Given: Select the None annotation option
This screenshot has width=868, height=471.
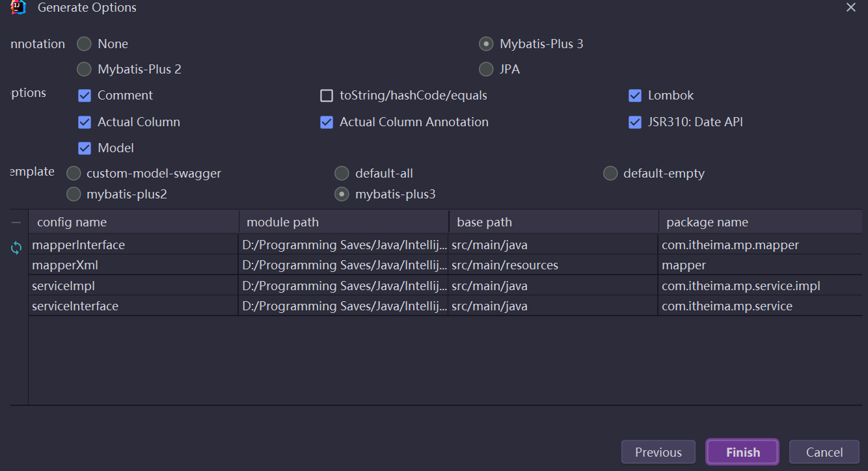Looking at the screenshot, I should (84, 44).
